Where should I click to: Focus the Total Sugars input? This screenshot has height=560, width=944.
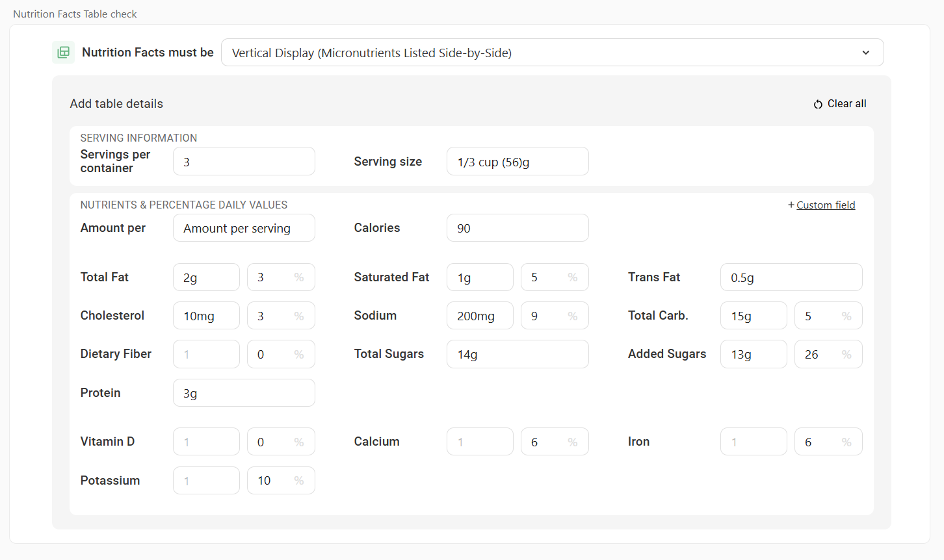pos(518,354)
